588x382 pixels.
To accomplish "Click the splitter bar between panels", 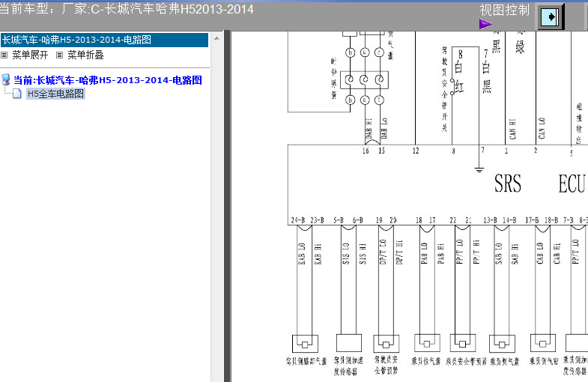I will coord(227,206).
